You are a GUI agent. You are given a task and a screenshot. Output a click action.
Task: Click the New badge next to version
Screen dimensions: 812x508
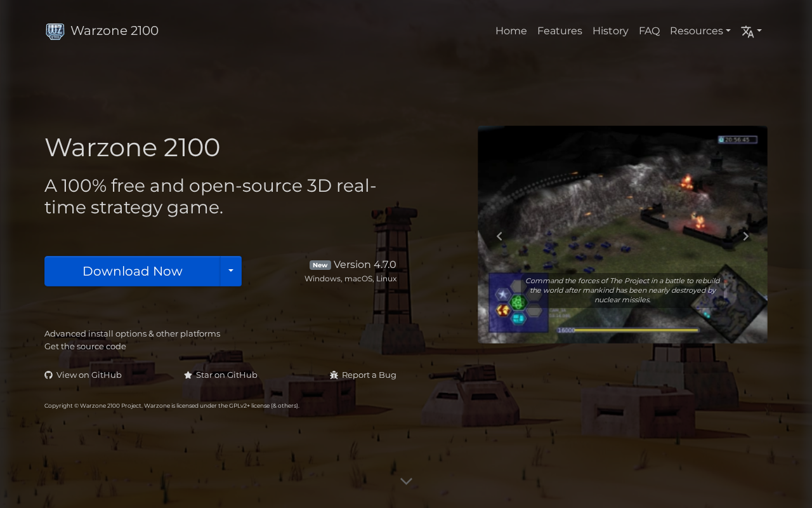[x=320, y=265]
